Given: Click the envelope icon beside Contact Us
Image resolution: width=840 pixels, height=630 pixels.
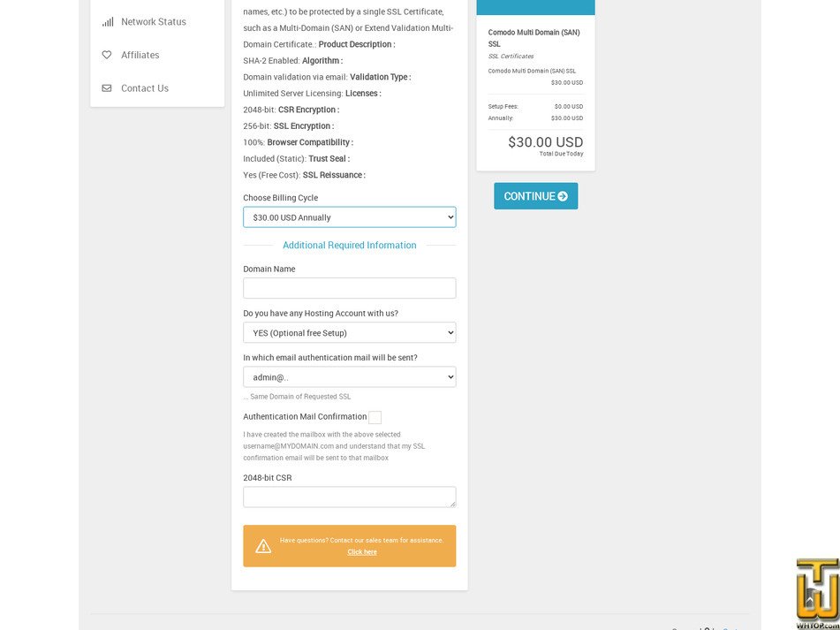Looking at the screenshot, I should click(x=106, y=87).
